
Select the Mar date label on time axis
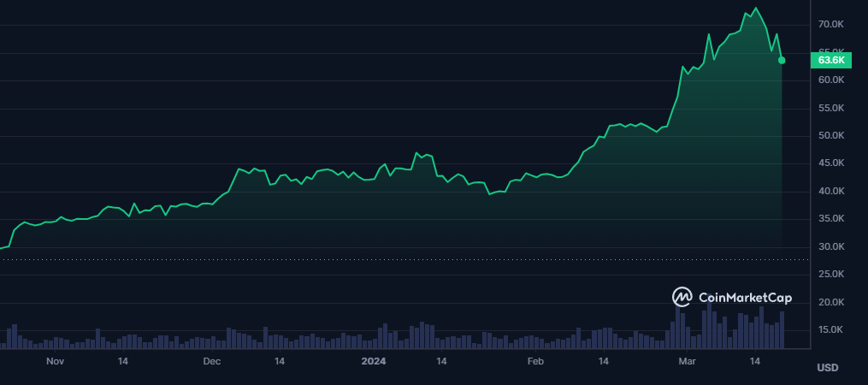pyautogui.click(x=688, y=362)
